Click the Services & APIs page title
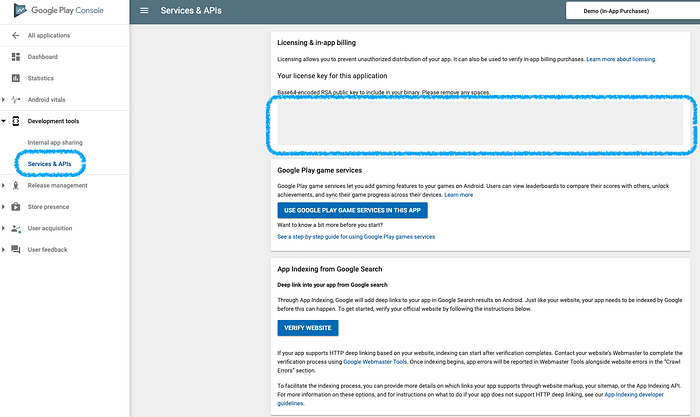 coord(191,10)
